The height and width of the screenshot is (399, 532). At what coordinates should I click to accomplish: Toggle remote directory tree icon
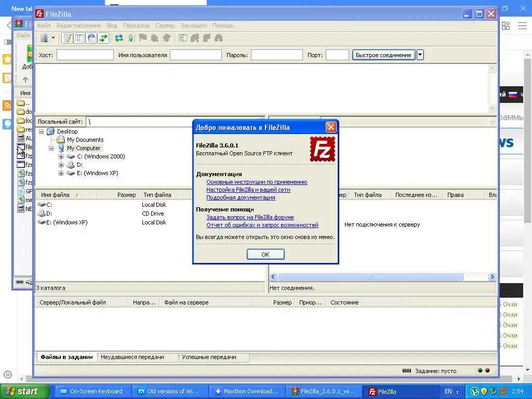pos(91,38)
